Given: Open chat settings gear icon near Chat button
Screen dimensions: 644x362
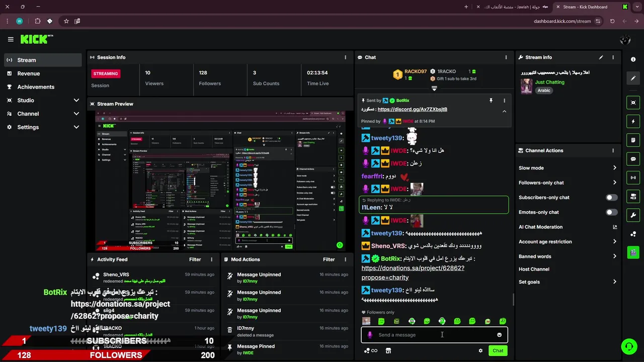Looking at the screenshot, I should click(x=480, y=351).
